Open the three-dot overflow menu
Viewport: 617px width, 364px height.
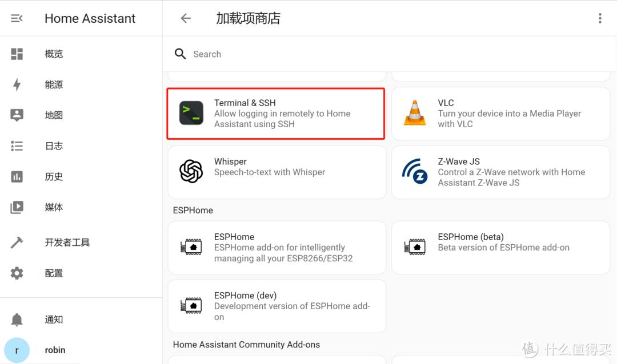[x=600, y=18]
